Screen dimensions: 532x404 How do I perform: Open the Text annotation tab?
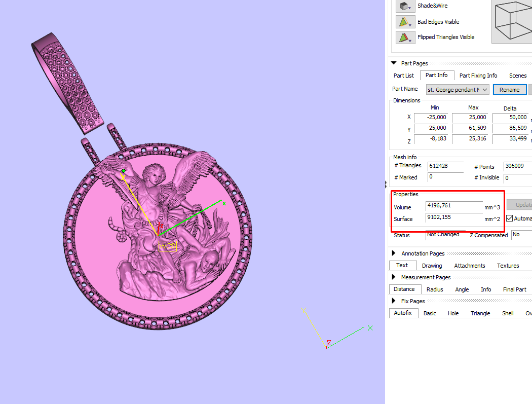[402, 265]
